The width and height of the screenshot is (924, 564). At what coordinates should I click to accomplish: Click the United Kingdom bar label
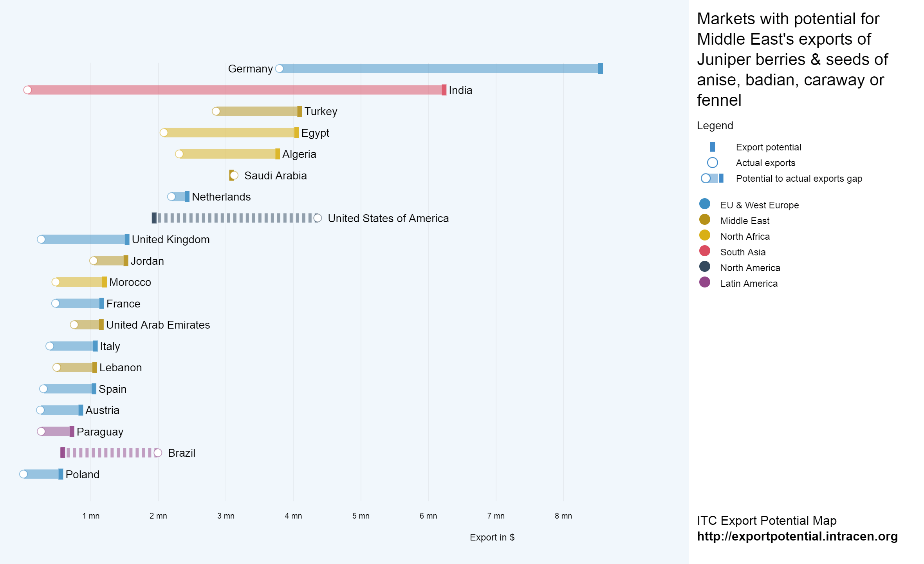coord(170,240)
